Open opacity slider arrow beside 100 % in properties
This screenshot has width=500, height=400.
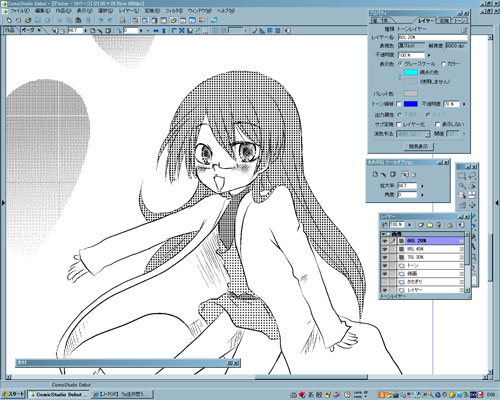(x=429, y=55)
